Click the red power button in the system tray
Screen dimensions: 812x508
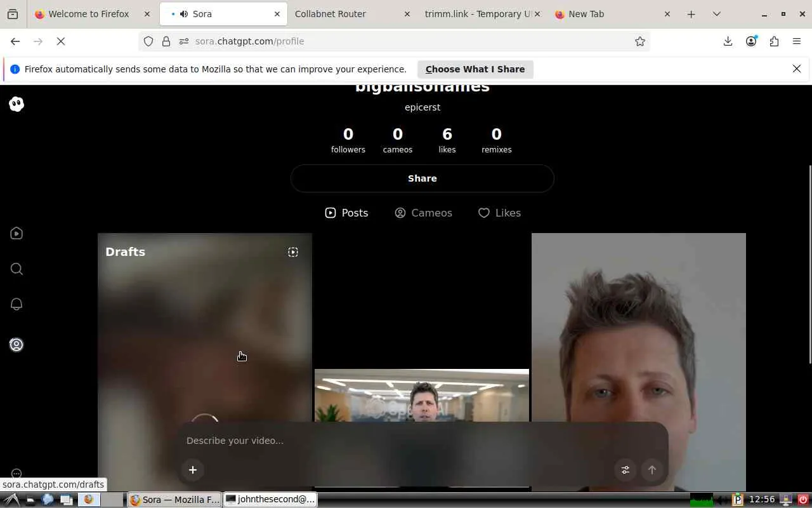803,500
